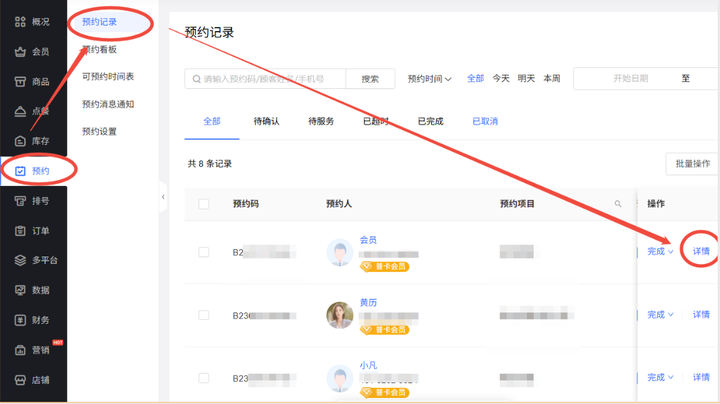Check the first booking row checkbox
Screen dimensions: 720x404
click(x=204, y=252)
